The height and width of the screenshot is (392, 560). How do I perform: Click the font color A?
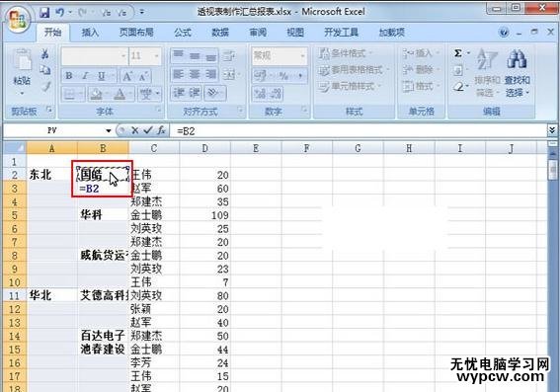[120, 94]
